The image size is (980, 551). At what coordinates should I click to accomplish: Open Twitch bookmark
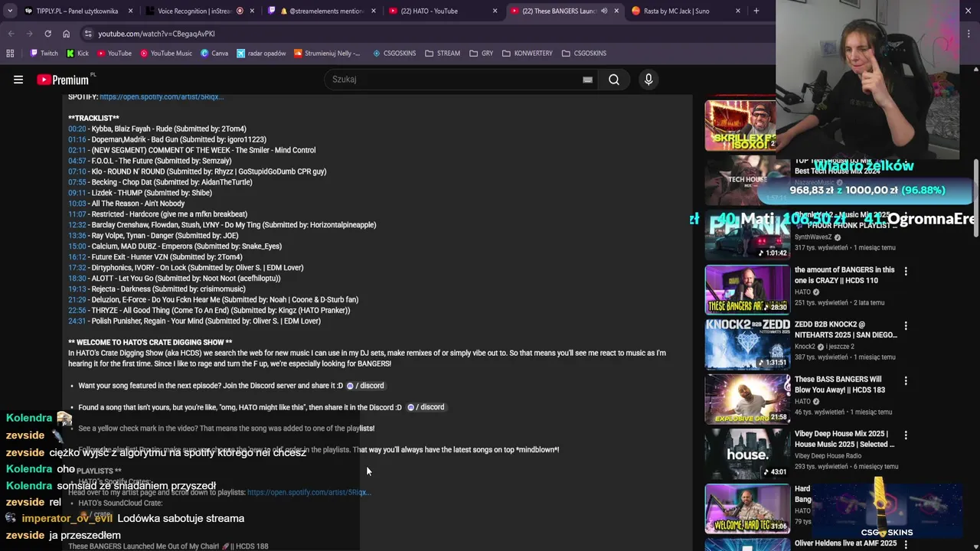[44, 54]
